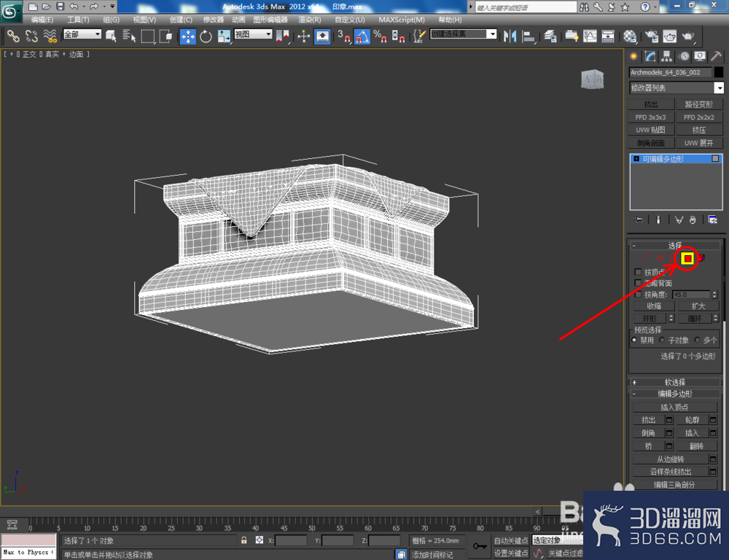Screen dimensions: 729x560
Task: Click the 插入顶点 button
Action: pos(674,408)
